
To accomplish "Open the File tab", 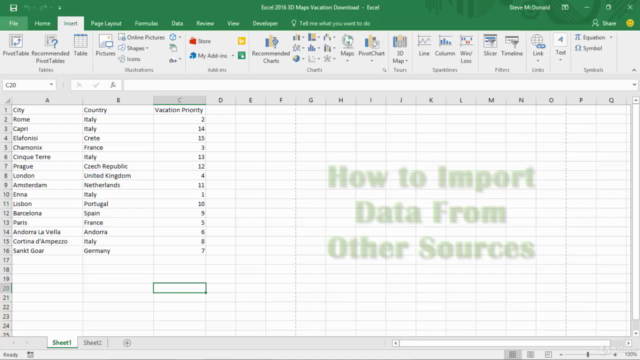I will coord(13,23).
